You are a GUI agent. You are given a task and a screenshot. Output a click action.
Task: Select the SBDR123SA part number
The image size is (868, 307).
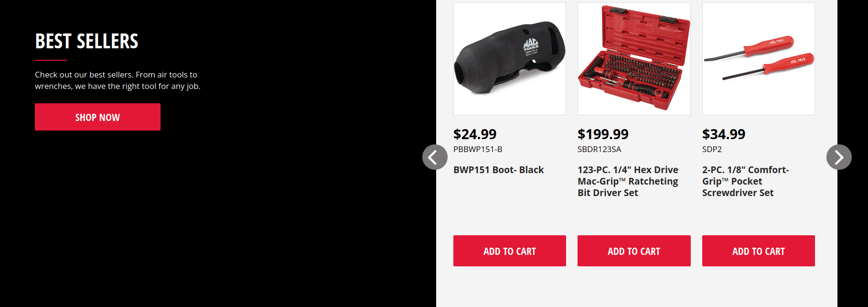point(599,149)
